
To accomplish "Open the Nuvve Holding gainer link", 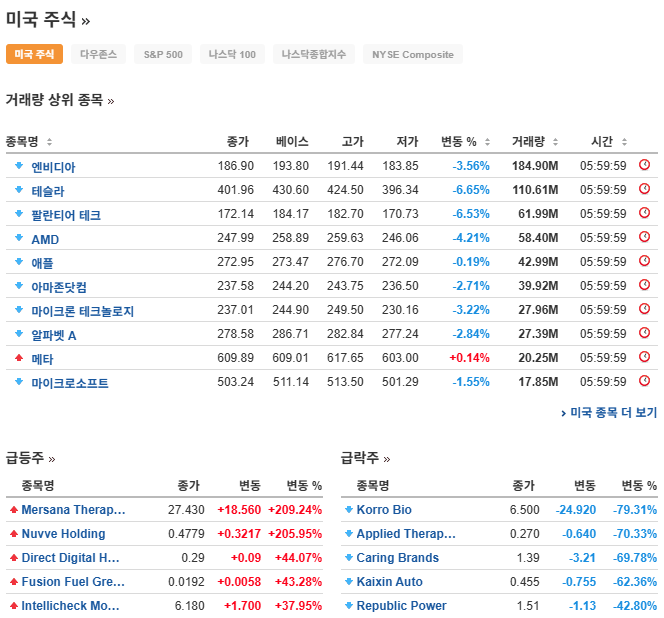I will [64, 534].
